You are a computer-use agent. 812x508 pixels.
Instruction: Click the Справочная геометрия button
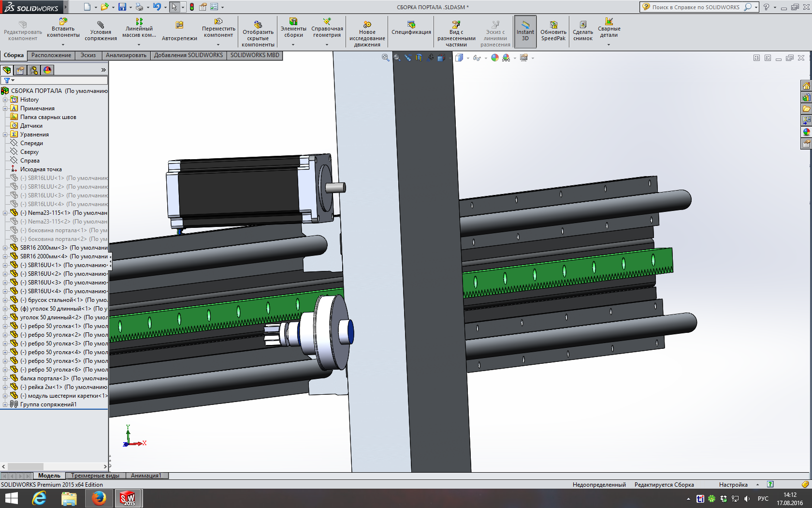tap(327, 29)
